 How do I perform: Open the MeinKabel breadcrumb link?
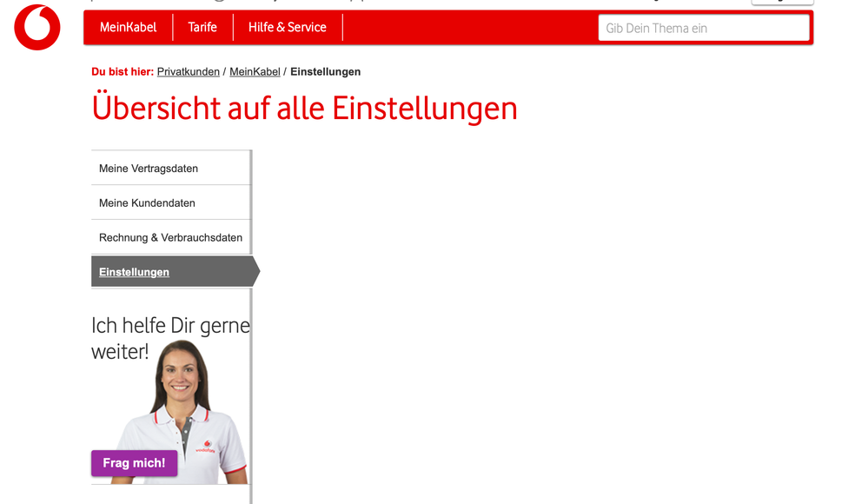[254, 71]
